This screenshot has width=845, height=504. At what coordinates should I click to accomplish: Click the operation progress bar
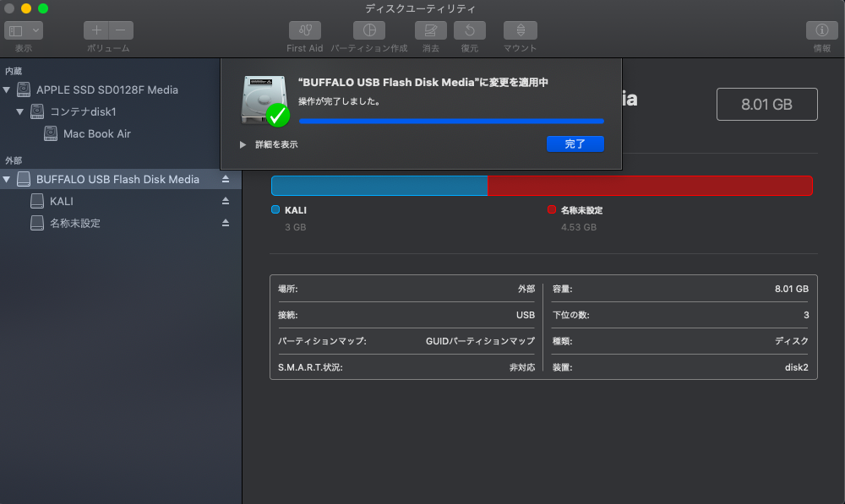pos(451,122)
